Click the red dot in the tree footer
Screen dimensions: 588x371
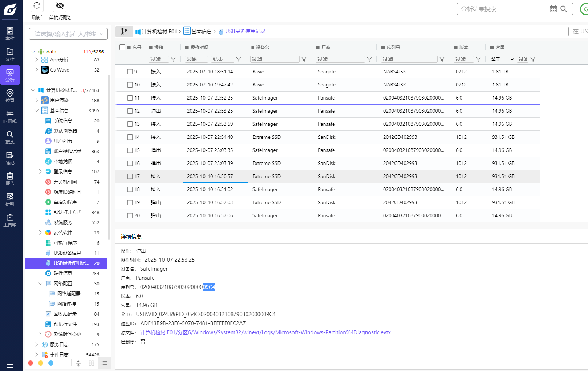pos(31,363)
